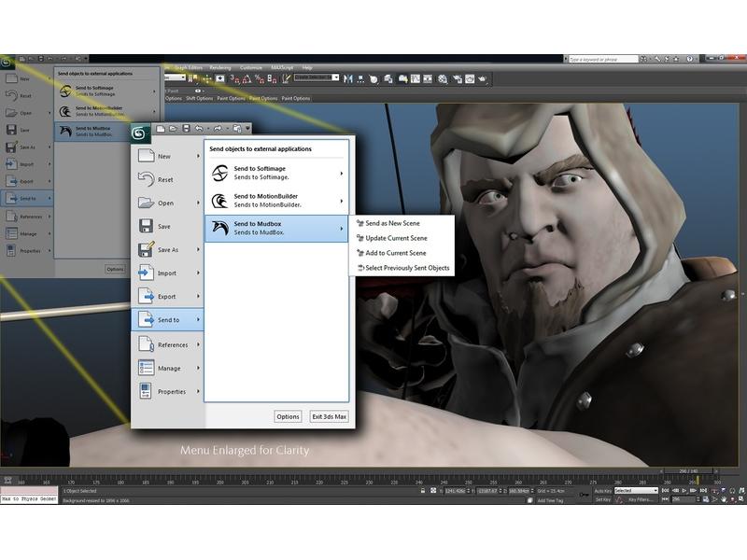Screen dimensions: 747x560
Task: Open quick access toolbar customize arrow in enlarged bar
Action: tap(247, 129)
